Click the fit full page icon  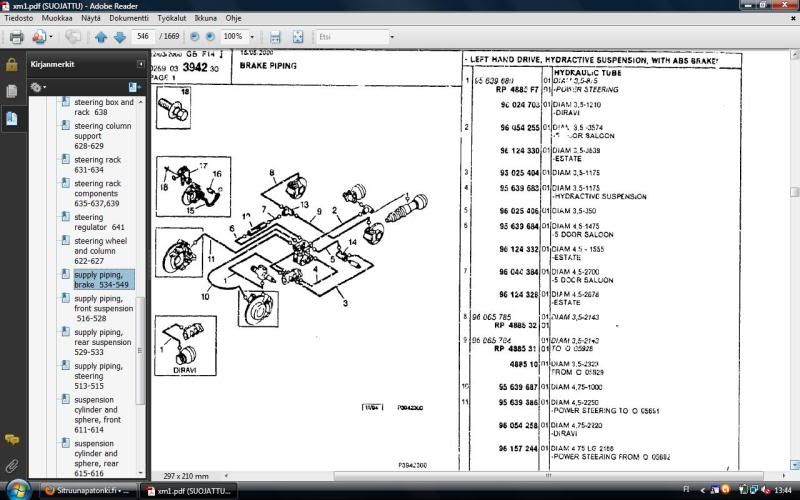pos(298,37)
